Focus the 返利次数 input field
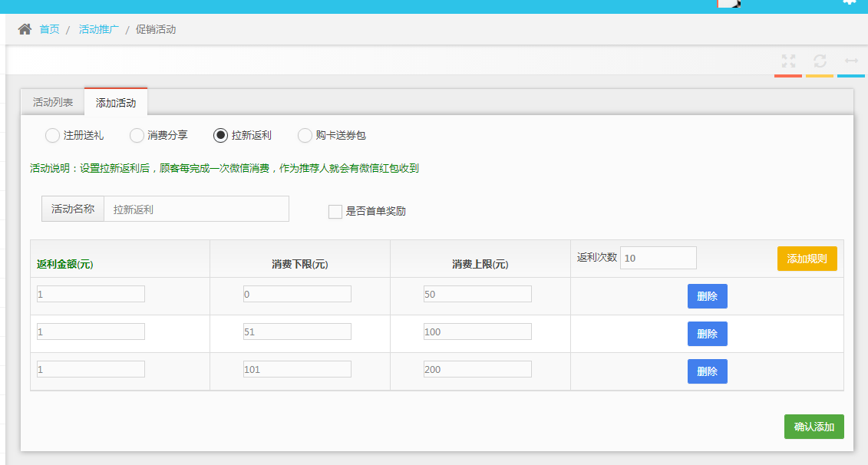This screenshot has height=465, width=868. [658, 258]
